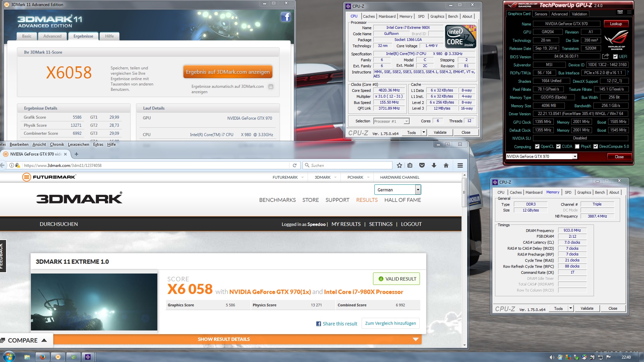The width and height of the screenshot is (644, 362).
Task: Click the Bus Interface question mark icon
Action: 628,73
